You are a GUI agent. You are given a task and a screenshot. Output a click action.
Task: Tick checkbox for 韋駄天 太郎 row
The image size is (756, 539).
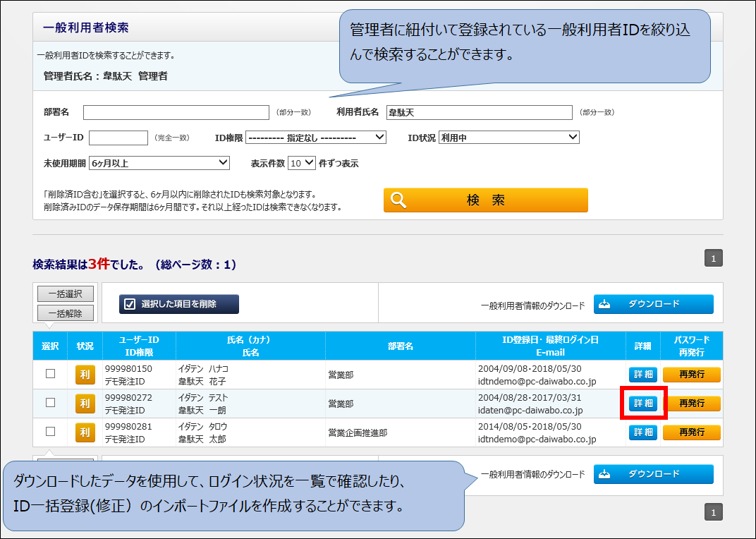tap(51, 431)
